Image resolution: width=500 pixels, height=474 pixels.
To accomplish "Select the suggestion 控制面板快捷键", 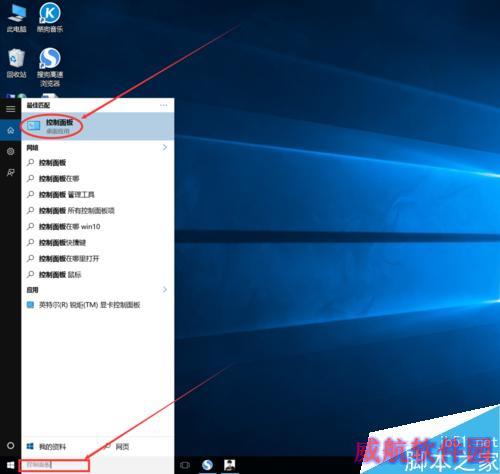I will 98,242.
